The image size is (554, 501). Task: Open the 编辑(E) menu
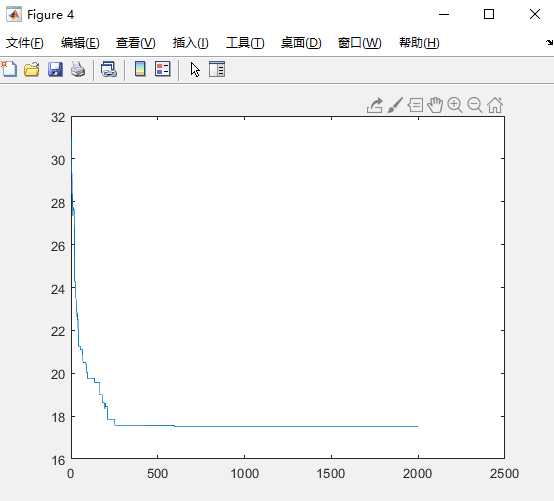point(80,43)
